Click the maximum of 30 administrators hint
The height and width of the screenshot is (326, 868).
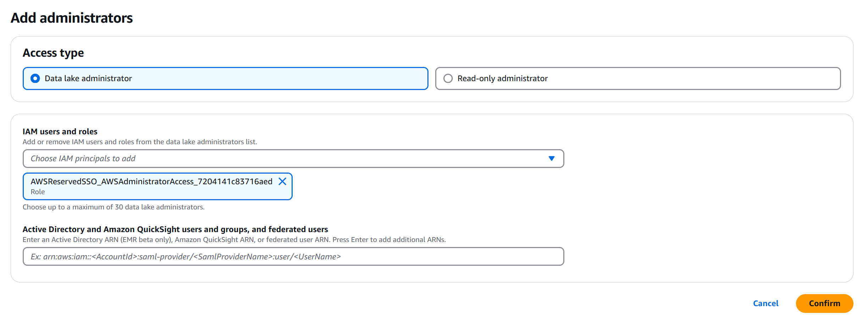click(x=114, y=207)
